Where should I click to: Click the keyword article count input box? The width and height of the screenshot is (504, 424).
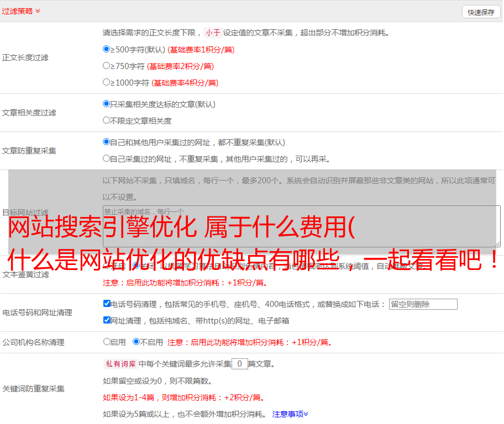pos(239,364)
